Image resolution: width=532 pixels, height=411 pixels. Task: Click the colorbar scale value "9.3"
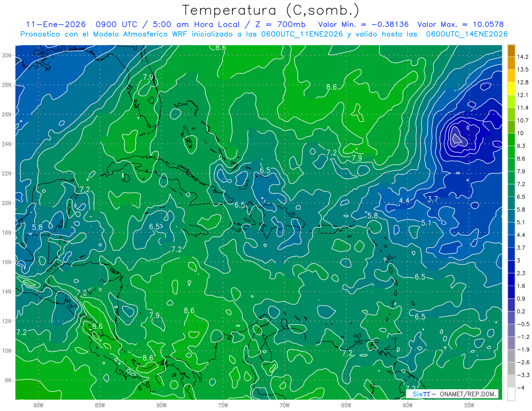[521, 146]
